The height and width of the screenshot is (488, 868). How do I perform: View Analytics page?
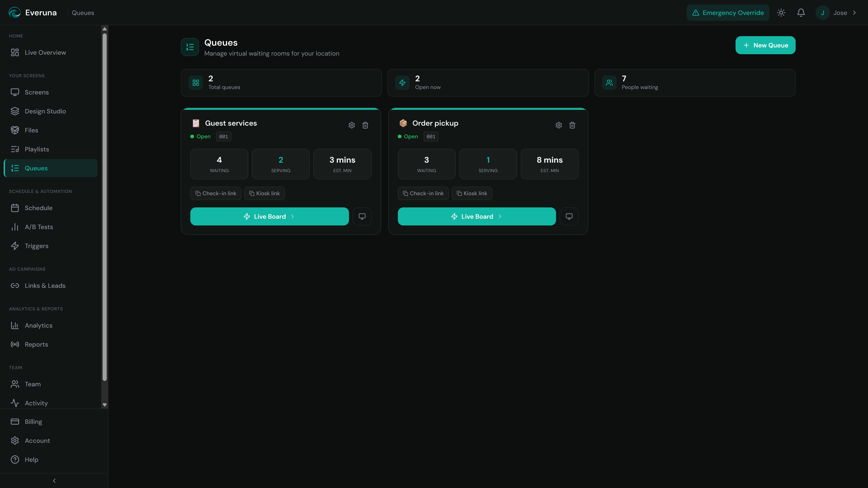click(x=51, y=325)
